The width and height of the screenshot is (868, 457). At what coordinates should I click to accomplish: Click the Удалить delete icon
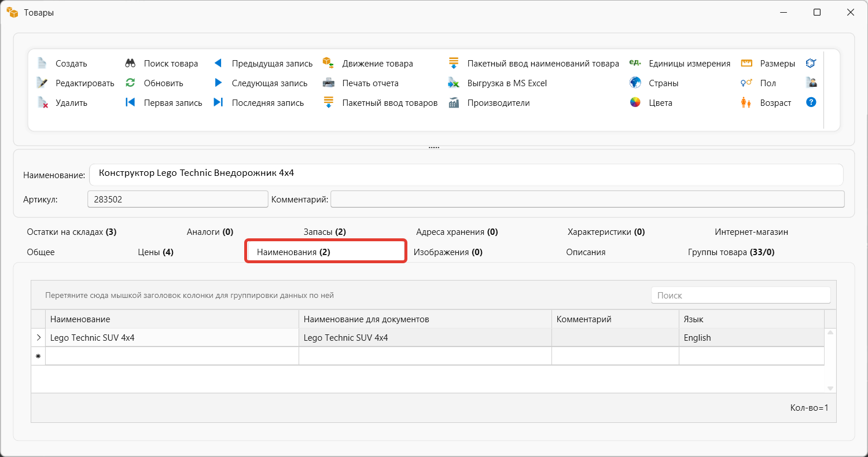pyautogui.click(x=42, y=102)
